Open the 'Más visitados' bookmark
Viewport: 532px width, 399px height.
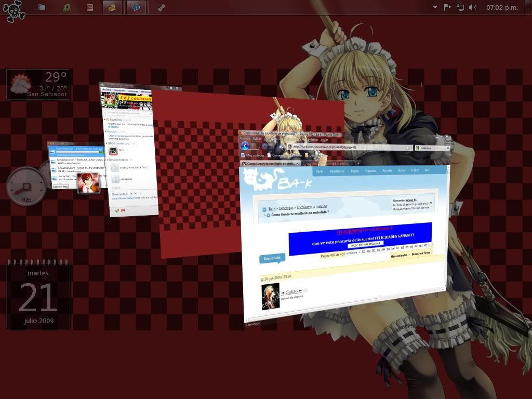coord(253,155)
